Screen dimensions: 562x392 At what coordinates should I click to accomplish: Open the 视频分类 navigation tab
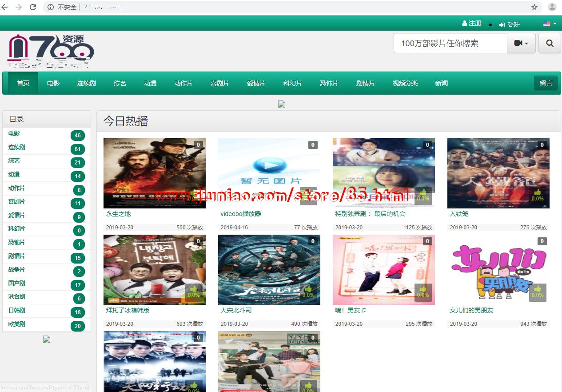(x=405, y=83)
